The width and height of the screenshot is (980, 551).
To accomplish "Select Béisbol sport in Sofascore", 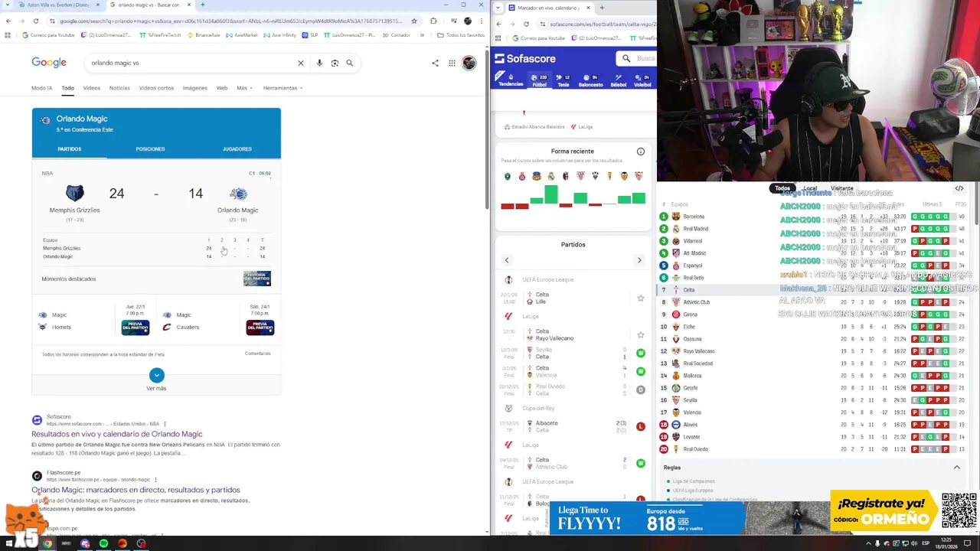I will (x=619, y=80).
